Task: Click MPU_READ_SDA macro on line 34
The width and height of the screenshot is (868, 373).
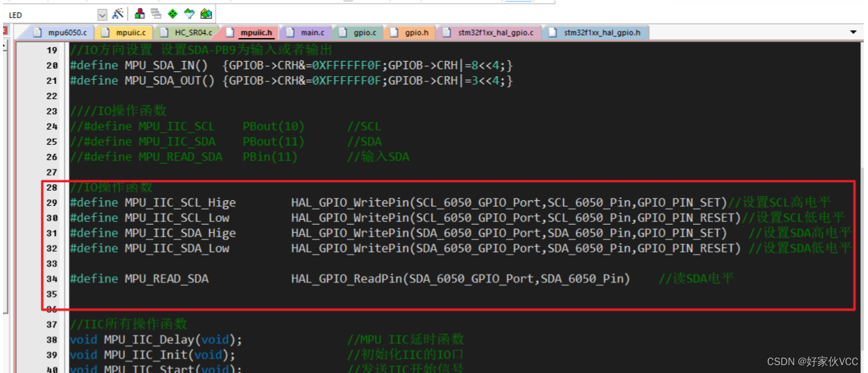Action: [167, 279]
